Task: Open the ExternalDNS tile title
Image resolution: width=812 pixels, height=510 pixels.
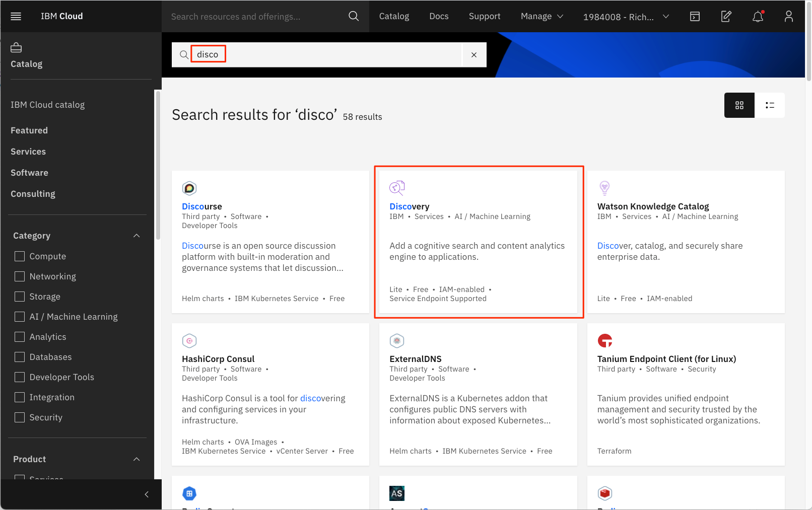Action: pyautogui.click(x=416, y=359)
